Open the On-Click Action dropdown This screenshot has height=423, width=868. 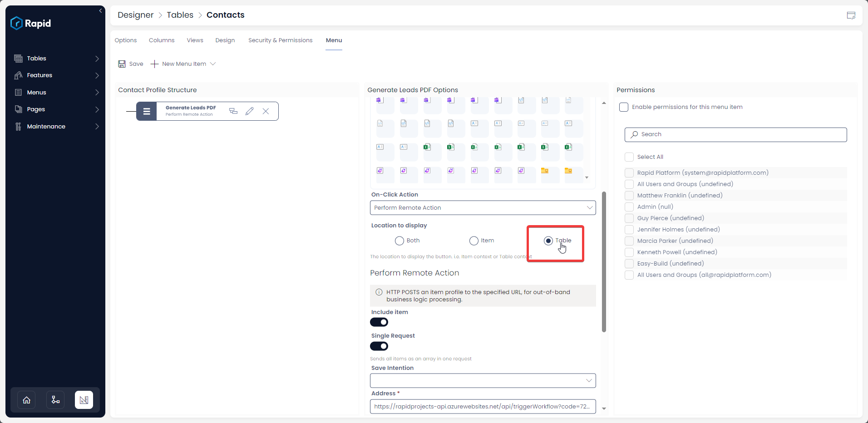coord(483,207)
